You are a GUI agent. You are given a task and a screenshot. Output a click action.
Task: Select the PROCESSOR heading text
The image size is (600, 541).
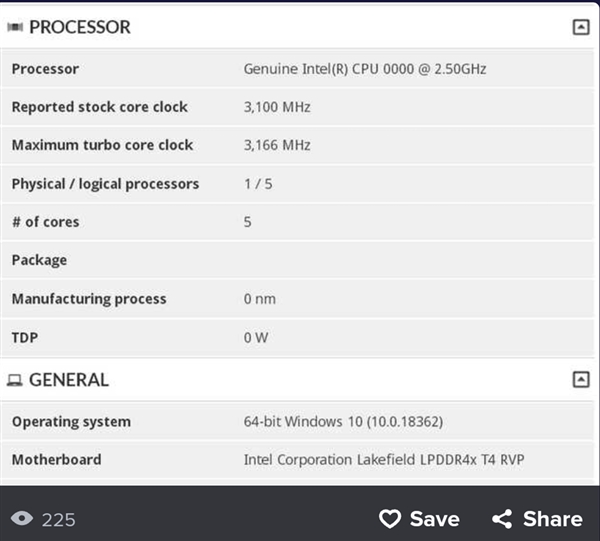click(x=80, y=27)
